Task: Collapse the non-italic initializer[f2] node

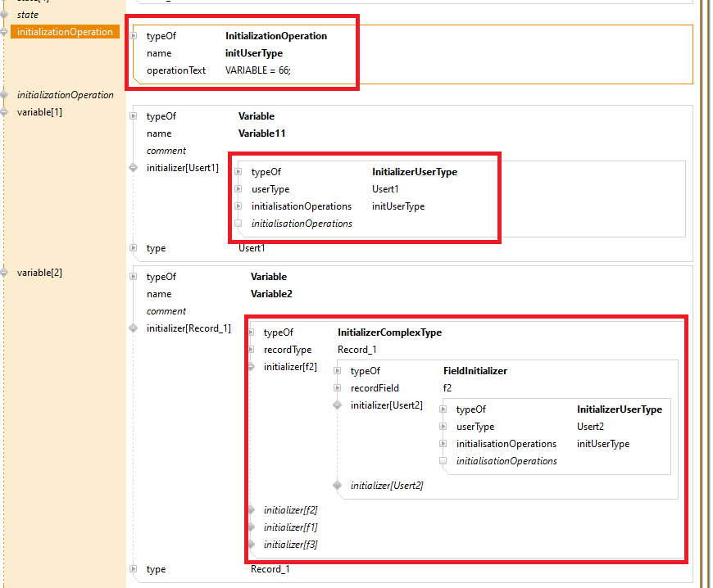Action: (252, 367)
